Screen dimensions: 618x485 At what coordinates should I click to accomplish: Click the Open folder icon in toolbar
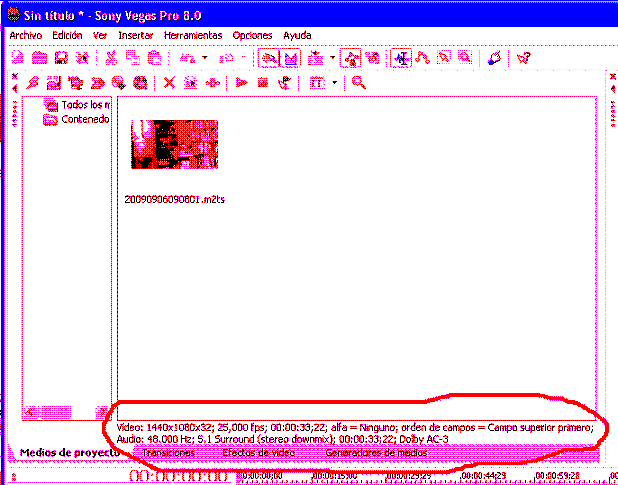[x=40, y=59]
